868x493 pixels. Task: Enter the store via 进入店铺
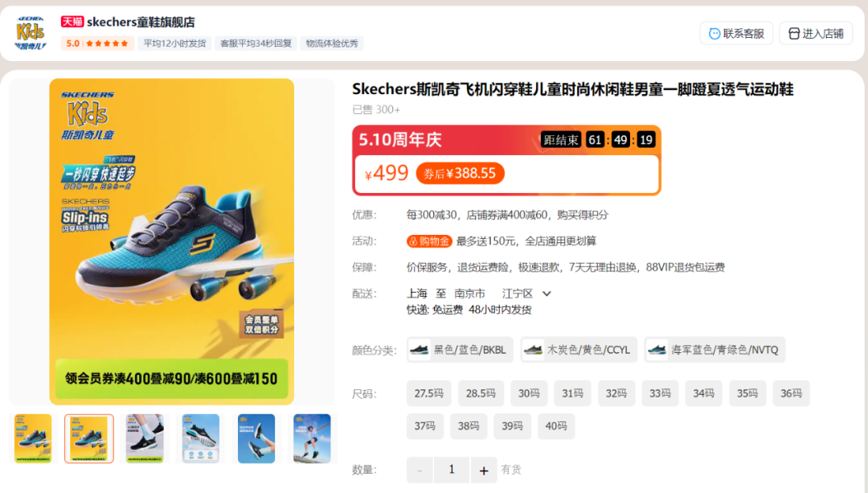816,34
